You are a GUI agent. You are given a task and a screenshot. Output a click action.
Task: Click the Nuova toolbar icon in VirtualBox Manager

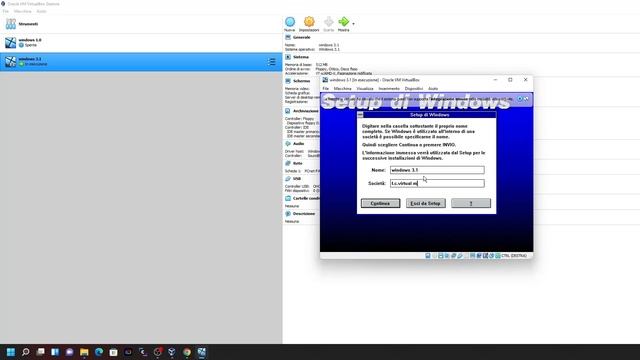coord(290,22)
